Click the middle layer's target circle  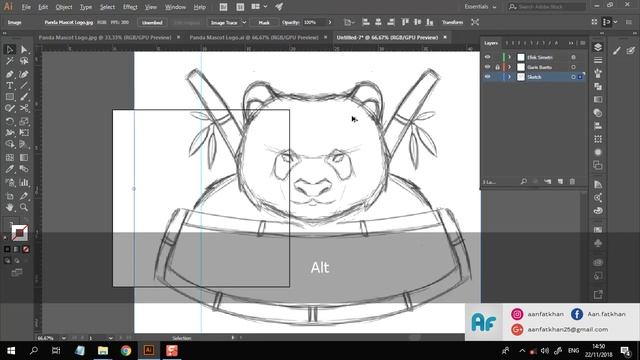[x=573, y=67]
